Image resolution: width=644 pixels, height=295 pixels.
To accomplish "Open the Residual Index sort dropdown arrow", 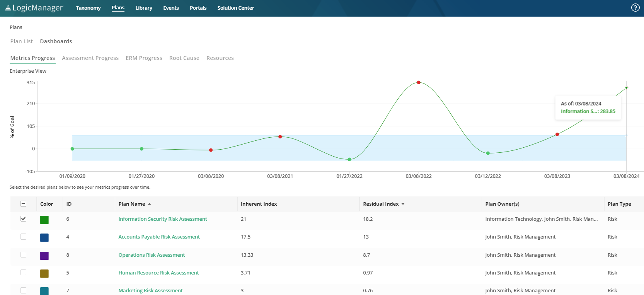I will click(x=403, y=204).
